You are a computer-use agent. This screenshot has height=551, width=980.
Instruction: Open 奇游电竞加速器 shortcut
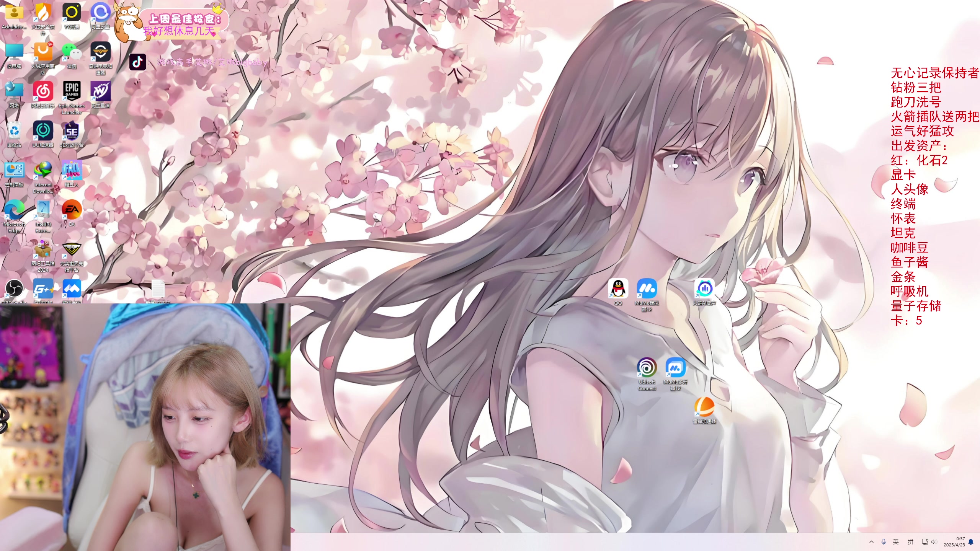click(x=100, y=58)
